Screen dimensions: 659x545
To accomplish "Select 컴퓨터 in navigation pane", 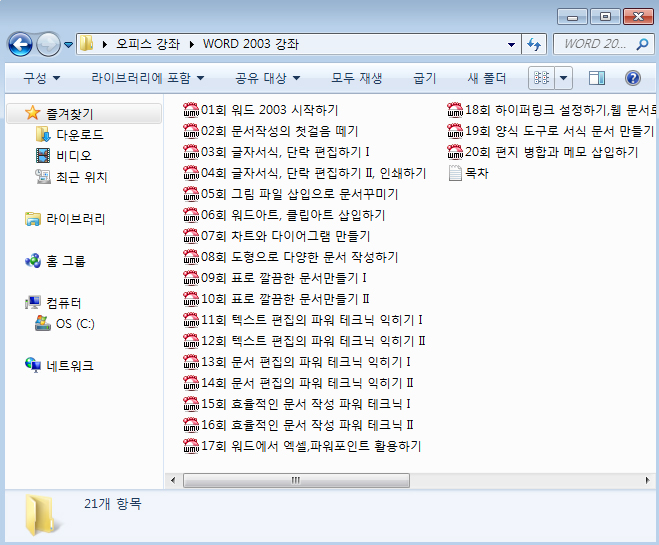I will coord(53,303).
